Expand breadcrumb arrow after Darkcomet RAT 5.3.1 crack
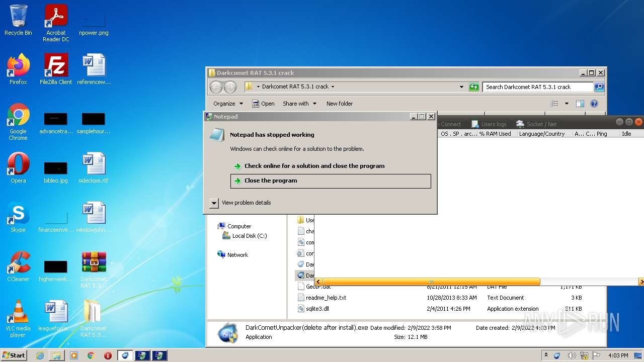The image size is (644, 362). click(333, 87)
